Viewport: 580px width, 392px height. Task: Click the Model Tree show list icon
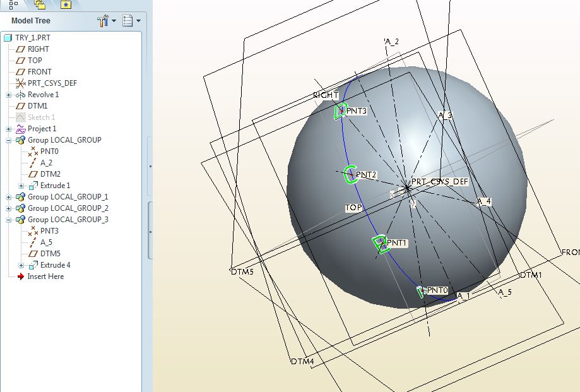click(x=127, y=21)
